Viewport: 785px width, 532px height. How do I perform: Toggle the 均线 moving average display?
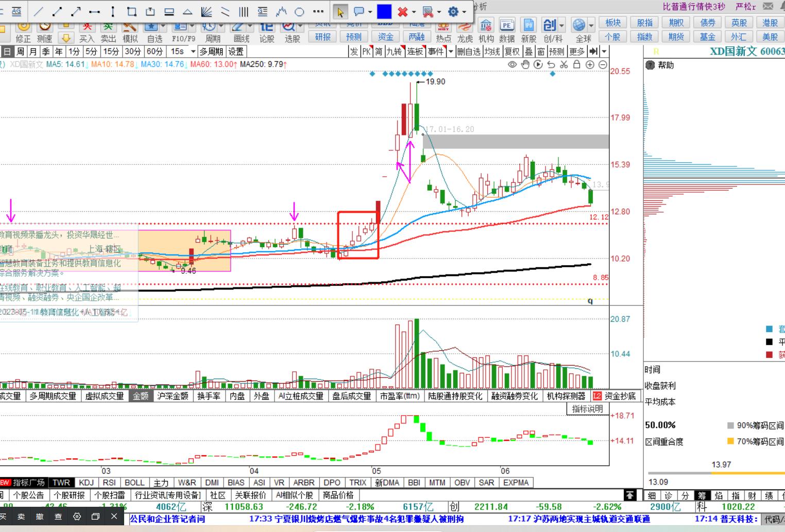click(492, 52)
